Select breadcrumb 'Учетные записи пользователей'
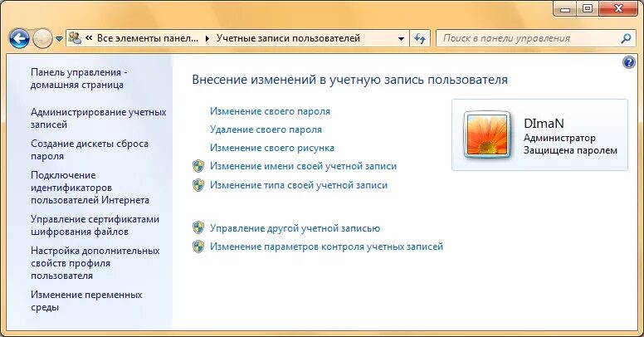Image resolution: width=644 pixels, height=337 pixels. (x=288, y=38)
